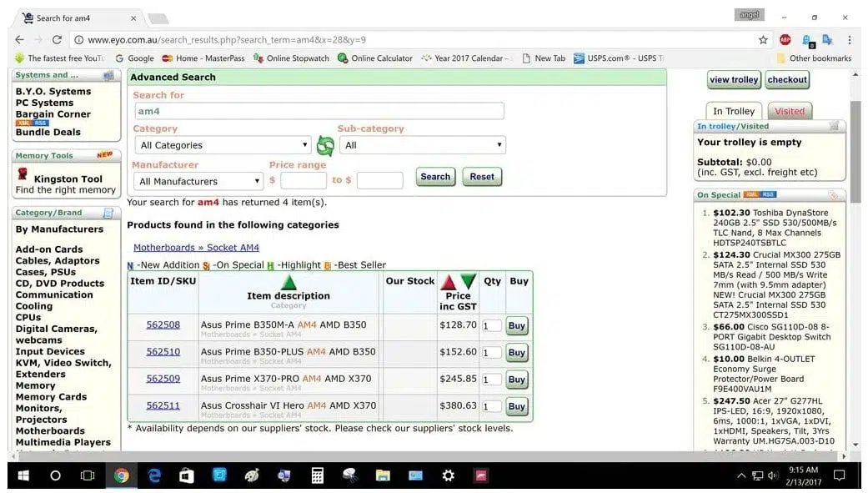Image resolution: width=868 pixels, height=493 pixels.
Task: Select the Search for am4 browser tab
Action: [x=79, y=18]
